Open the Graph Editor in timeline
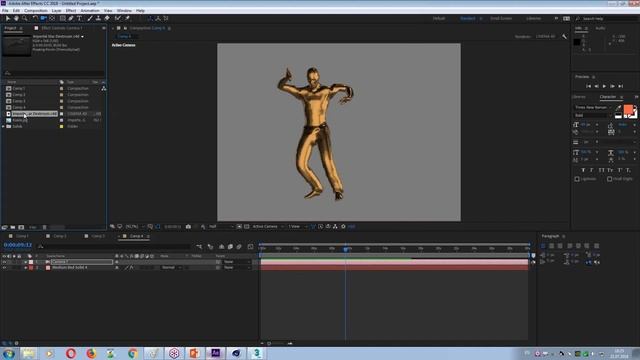The height and width of the screenshot is (360, 640). [x=250, y=247]
